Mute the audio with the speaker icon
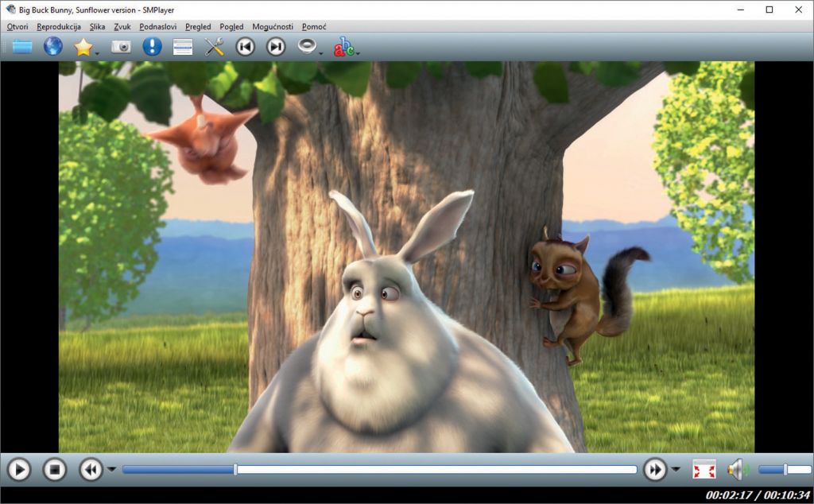Image resolution: width=814 pixels, height=504 pixels. click(x=736, y=469)
